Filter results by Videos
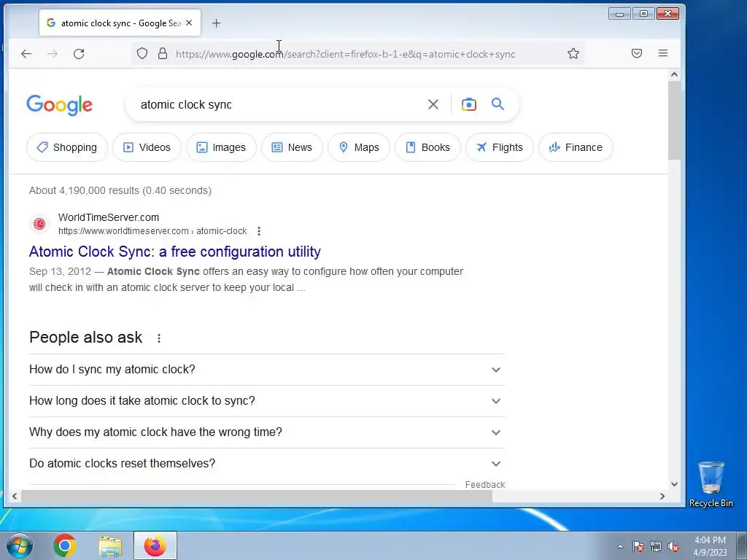The height and width of the screenshot is (560, 747). click(x=147, y=147)
